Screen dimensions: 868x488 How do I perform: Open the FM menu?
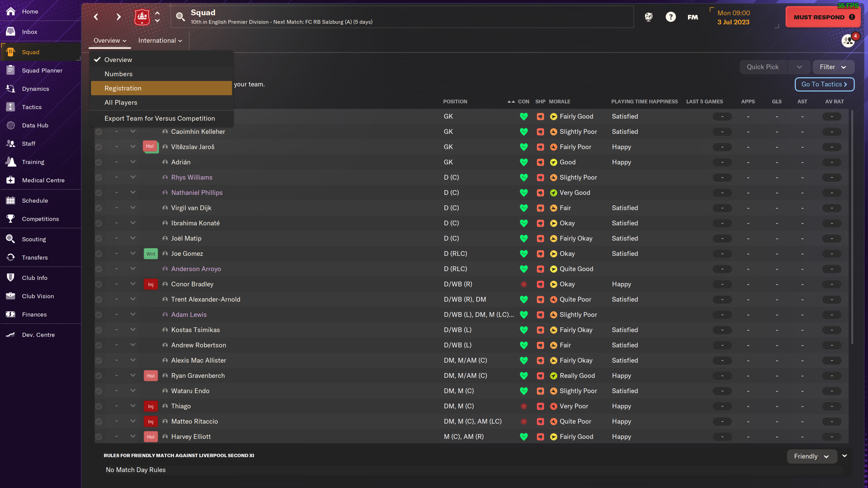pos(693,17)
